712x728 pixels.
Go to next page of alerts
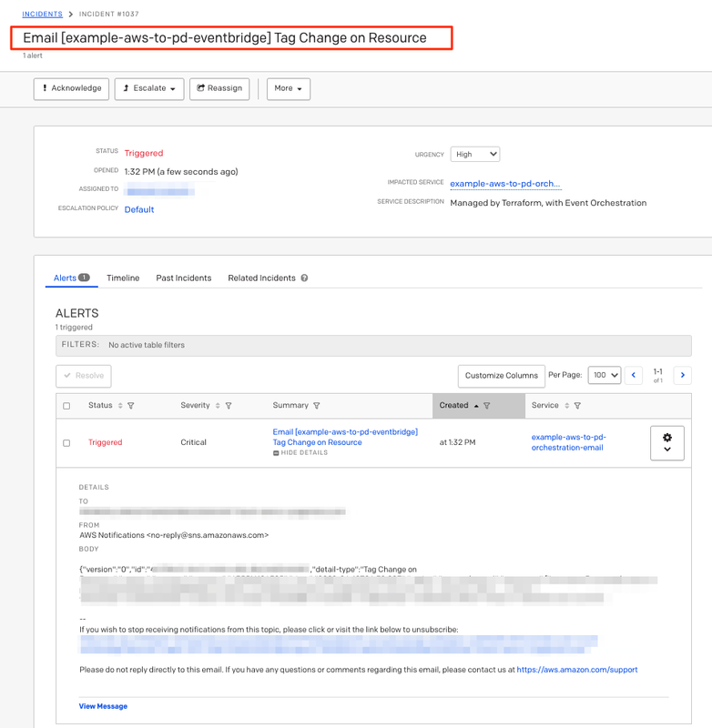coord(682,375)
